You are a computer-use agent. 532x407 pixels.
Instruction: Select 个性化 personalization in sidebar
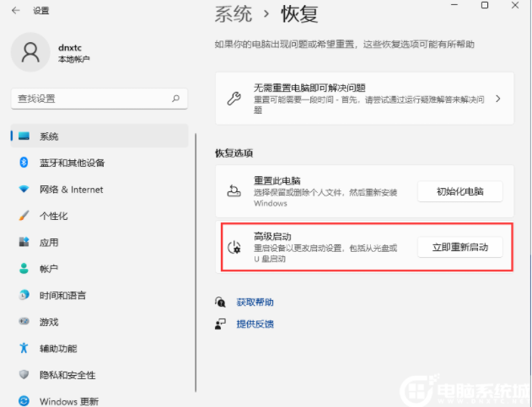click(x=53, y=216)
